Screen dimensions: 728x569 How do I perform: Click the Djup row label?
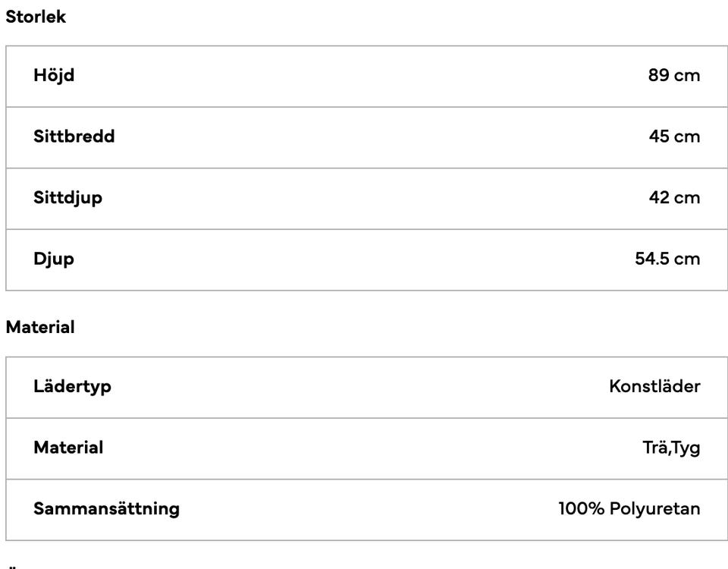tap(54, 259)
